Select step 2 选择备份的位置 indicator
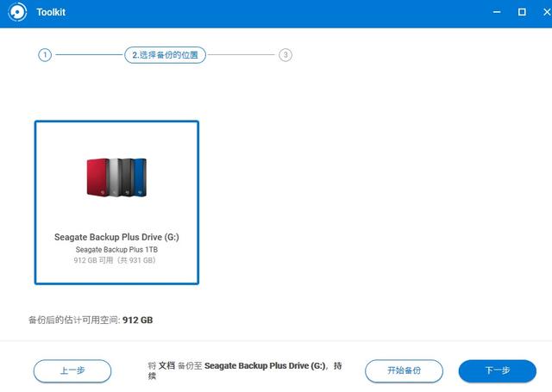This screenshot has height=392, width=552. 165,55
